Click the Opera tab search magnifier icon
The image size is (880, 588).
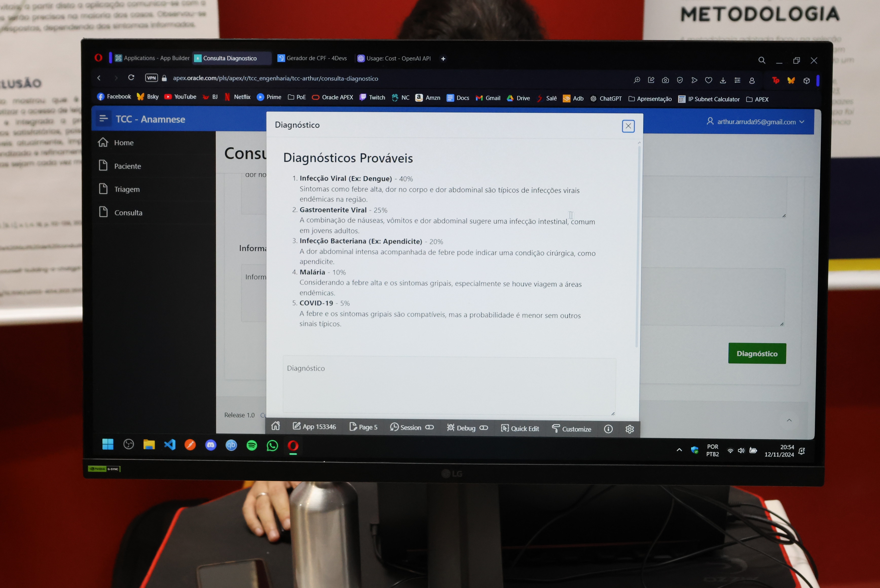[762, 60]
